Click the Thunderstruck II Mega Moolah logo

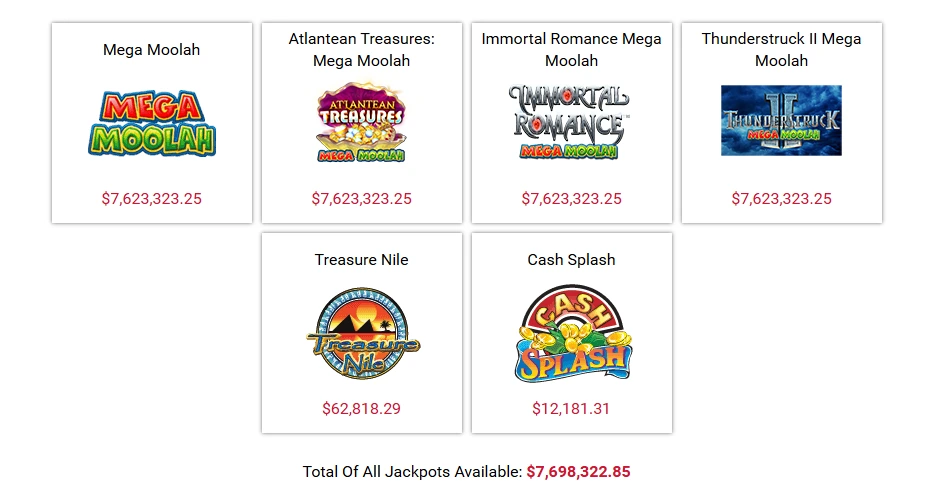point(781,121)
